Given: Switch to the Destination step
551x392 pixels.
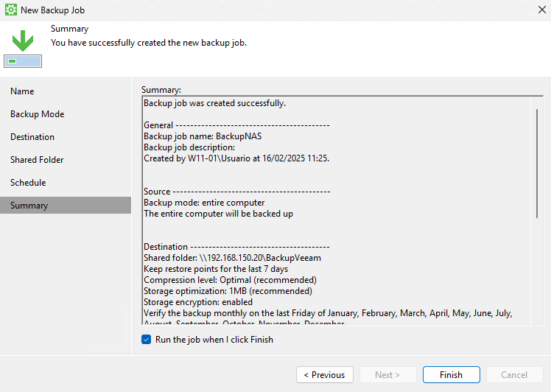Looking at the screenshot, I should 32,137.
